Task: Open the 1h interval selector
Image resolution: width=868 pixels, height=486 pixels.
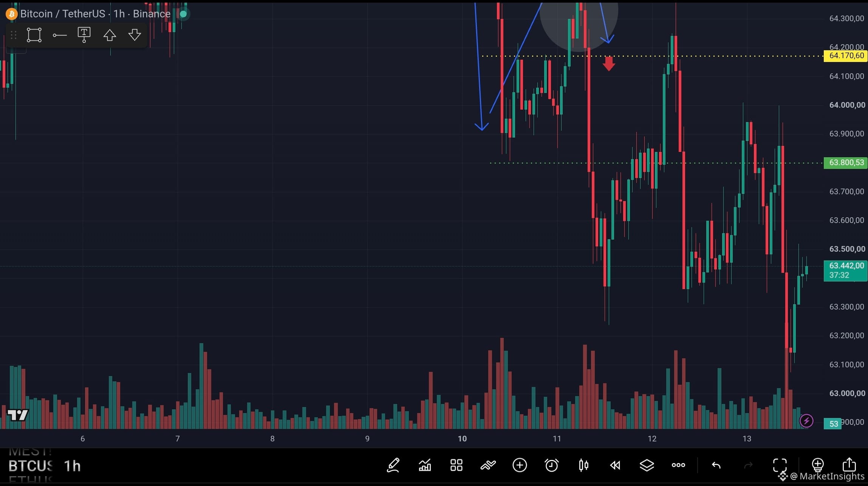Action: pos(73,466)
